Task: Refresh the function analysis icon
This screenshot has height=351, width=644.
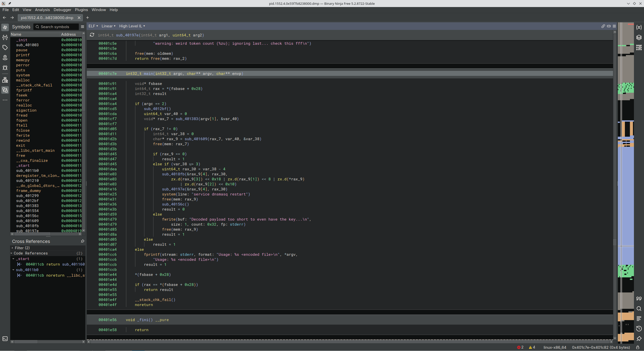Action: point(92,35)
